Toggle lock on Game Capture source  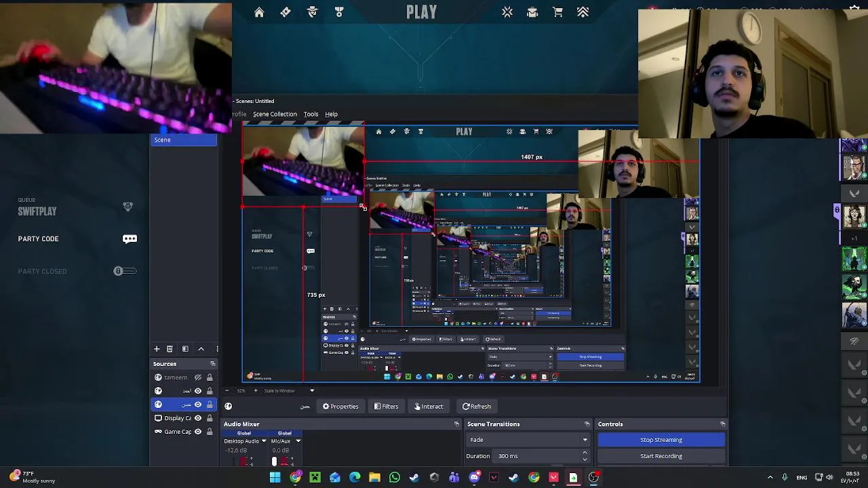coord(210,432)
